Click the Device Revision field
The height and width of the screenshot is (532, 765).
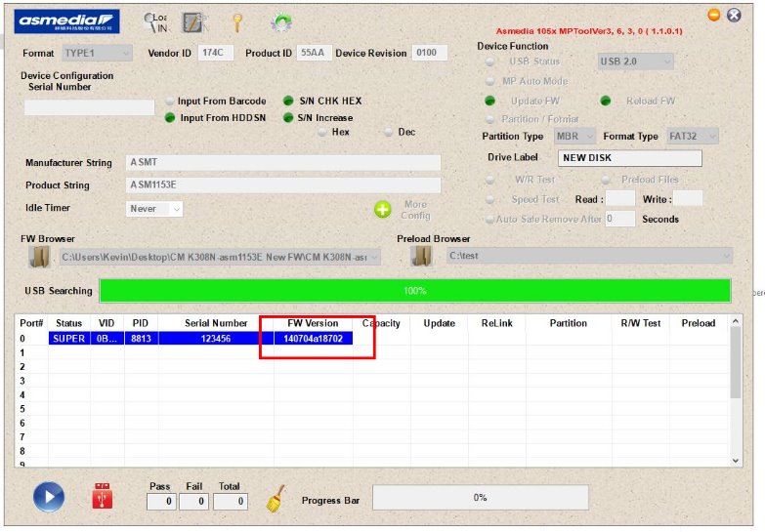pyautogui.click(x=430, y=53)
